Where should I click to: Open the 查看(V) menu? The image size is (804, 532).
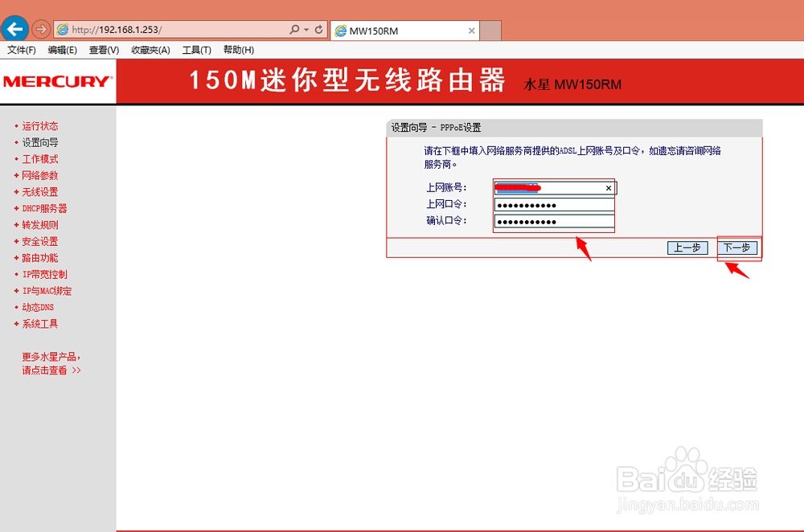(x=104, y=50)
